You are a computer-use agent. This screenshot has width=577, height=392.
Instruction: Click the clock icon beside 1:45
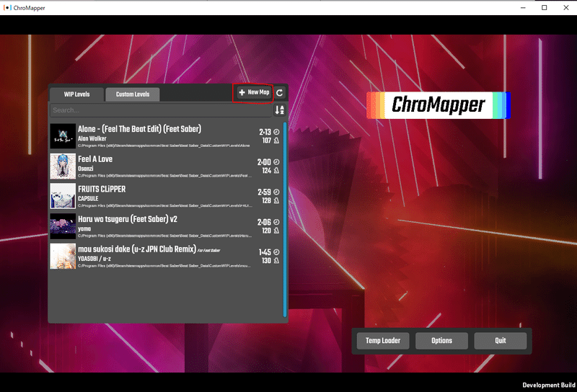276,252
